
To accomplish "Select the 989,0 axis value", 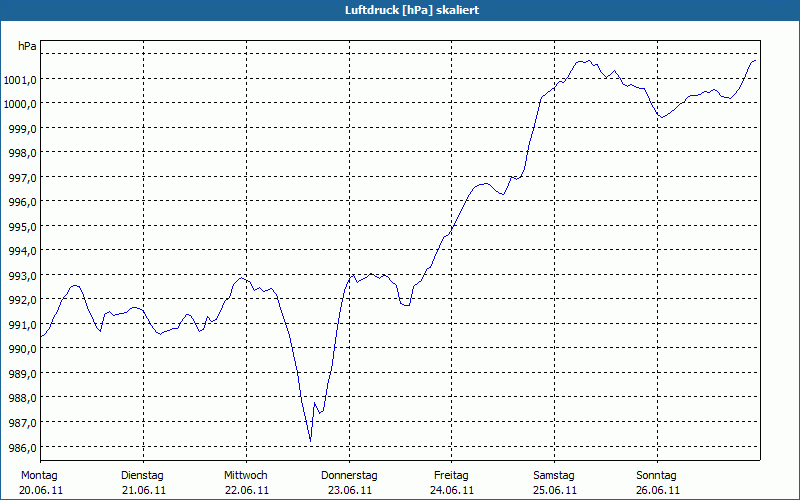I will [22, 373].
